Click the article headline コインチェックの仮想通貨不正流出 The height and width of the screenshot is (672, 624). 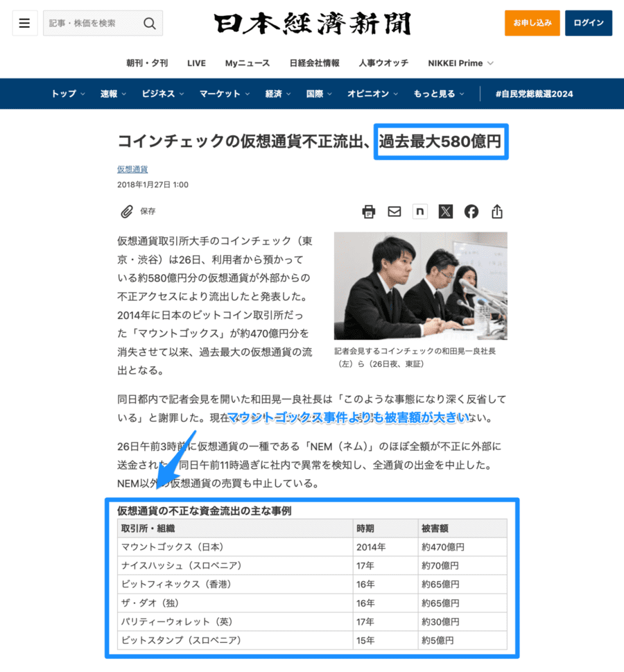[244, 141]
